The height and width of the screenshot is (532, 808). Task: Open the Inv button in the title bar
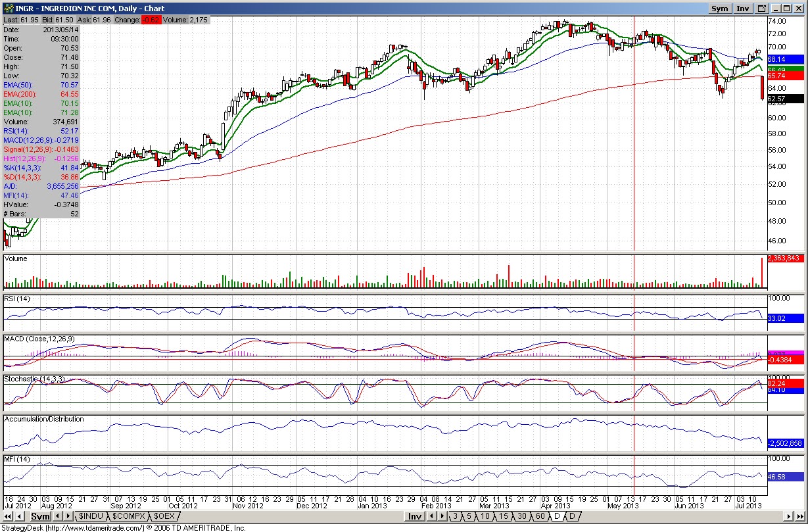tap(742, 9)
